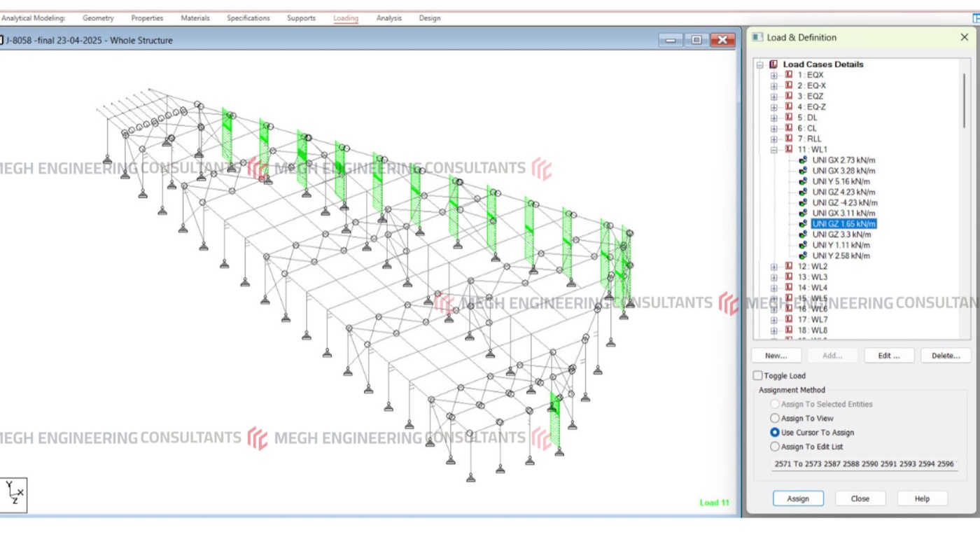
Task: Click the member load icon for UNI GX 2.73 kN/m
Action: (x=803, y=160)
